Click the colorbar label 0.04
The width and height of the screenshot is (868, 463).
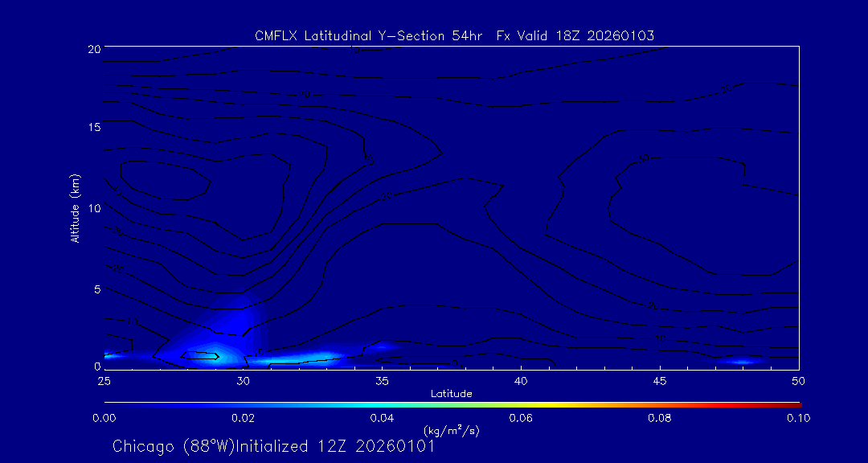coord(382,418)
